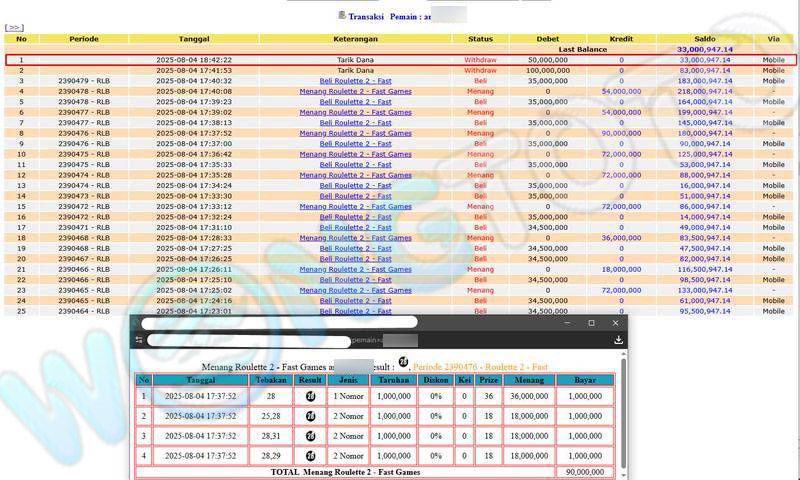The height and width of the screenshot is (480, 800).
Task: Open Menang Roulette 2 - Fast Games row 21
Action: pyautogui.click(x=356, y=269)
